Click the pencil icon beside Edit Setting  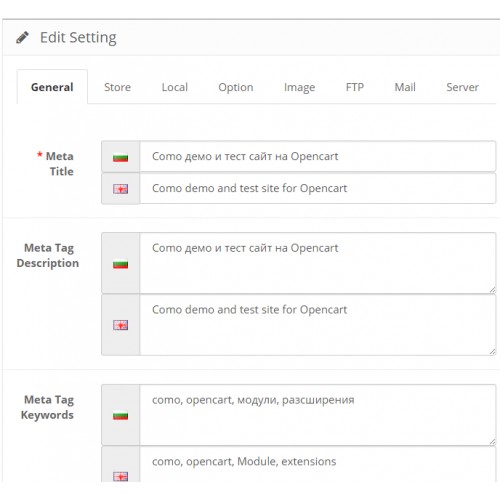[x=22, y=37]
